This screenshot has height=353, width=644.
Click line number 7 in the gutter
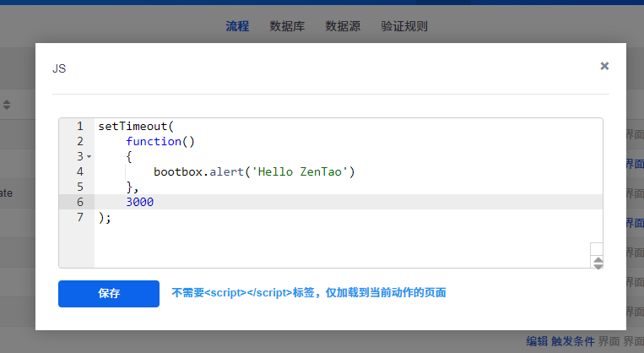[80, 218]
